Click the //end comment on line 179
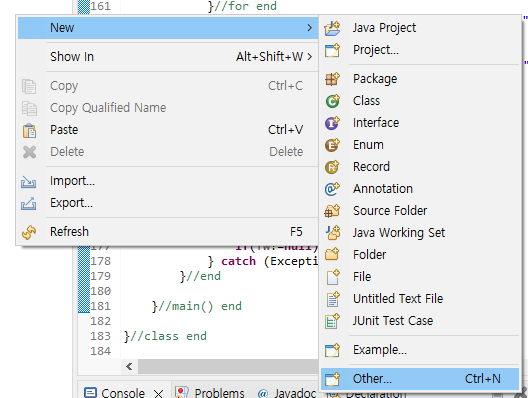 pos(203,276)
